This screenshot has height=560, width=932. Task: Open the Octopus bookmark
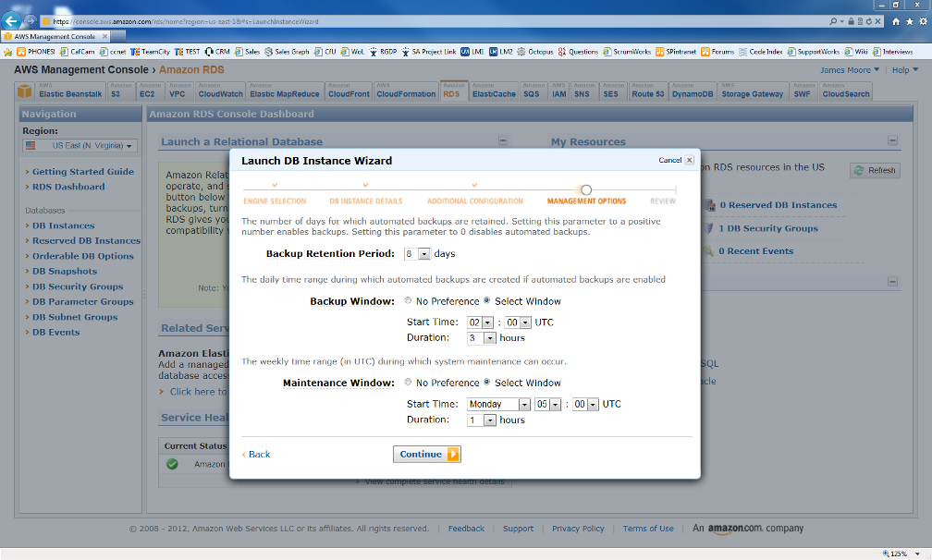click(535, 52)
